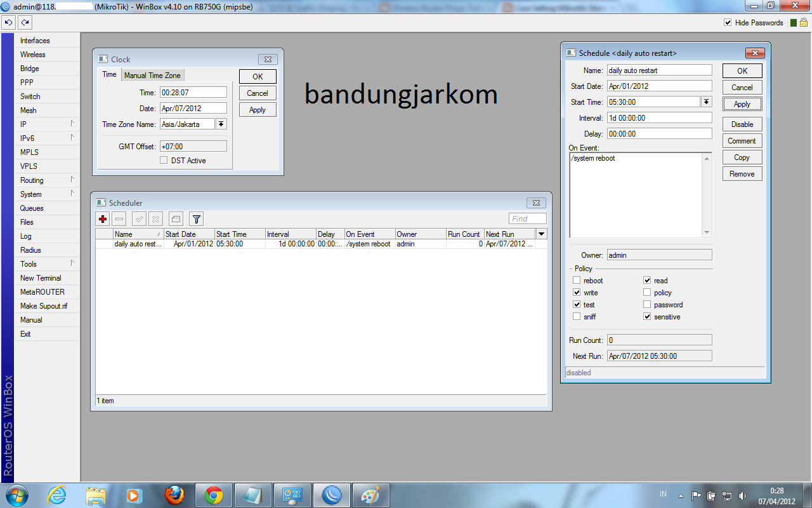Open Wireless from sidebar menu
Viewport: 812px width, 508px height.
tap(48, 55)
